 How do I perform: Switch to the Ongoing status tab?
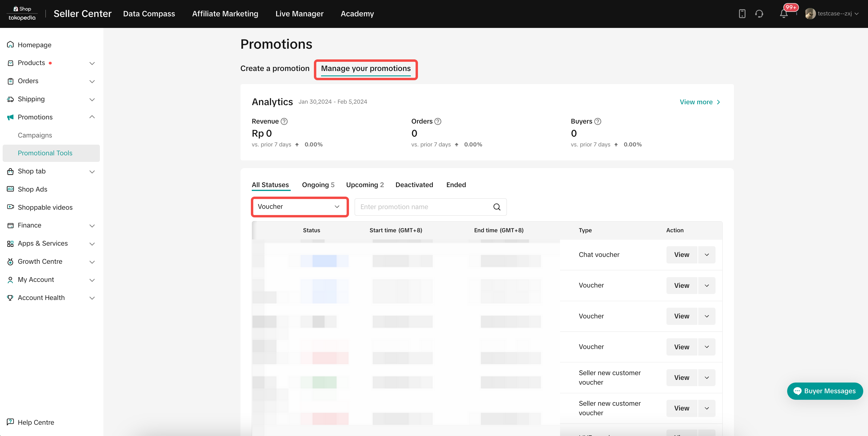pyautogui.click(x=318, y=185)
